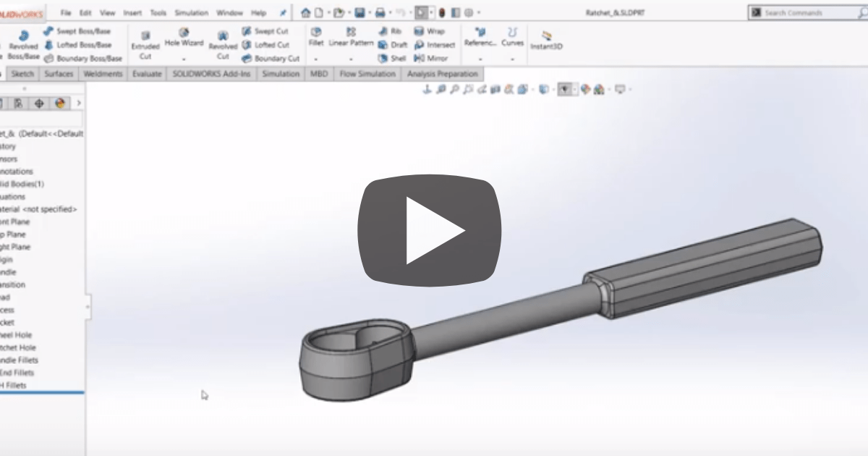Create a new document via New icon
The height and width of the screenshot is (456, 868).
[318, 12]
